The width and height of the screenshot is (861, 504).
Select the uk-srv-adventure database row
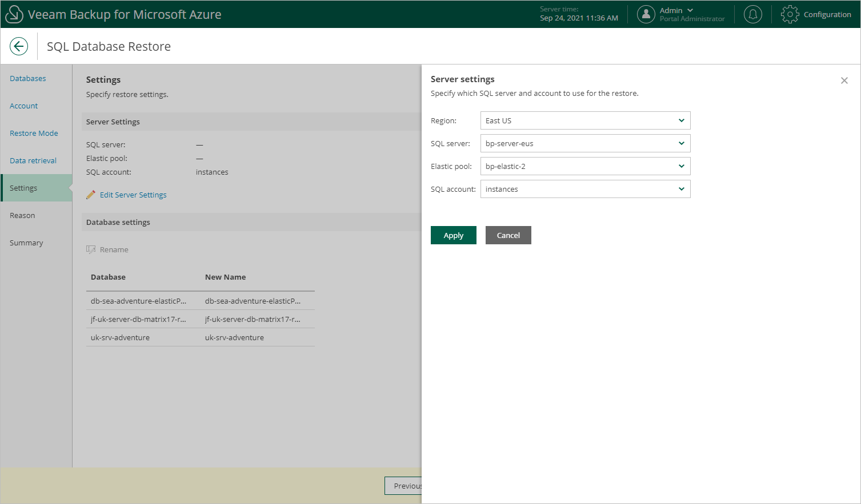click(201, 337)
